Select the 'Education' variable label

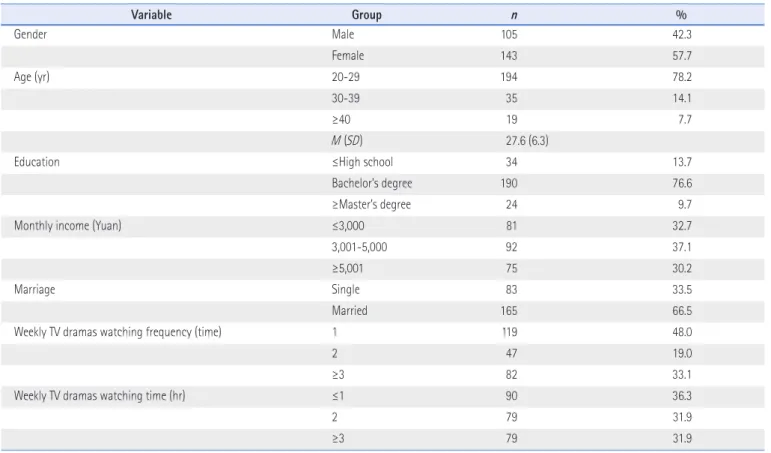point(37,162)
